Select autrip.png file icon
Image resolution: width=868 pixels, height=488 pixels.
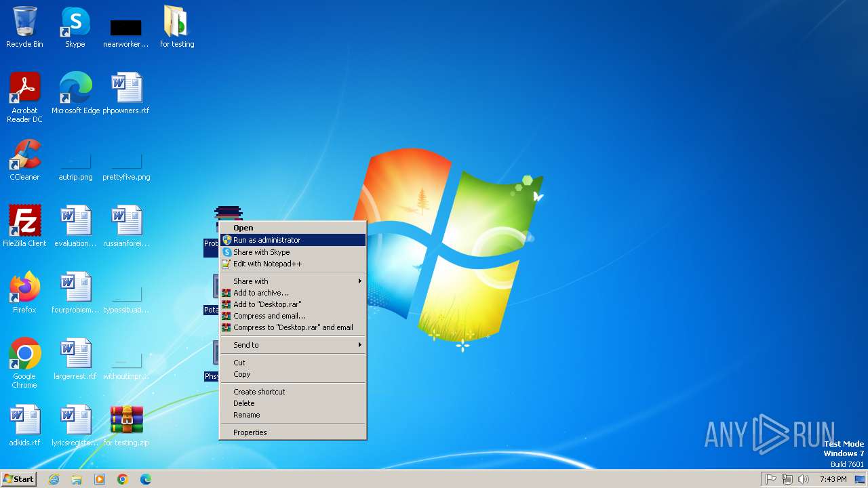75,166
